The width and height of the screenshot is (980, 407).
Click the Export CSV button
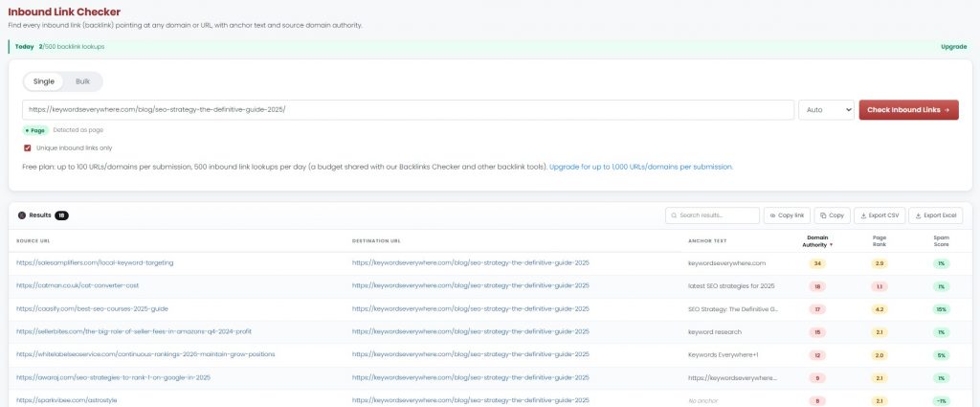pos(880,215)
